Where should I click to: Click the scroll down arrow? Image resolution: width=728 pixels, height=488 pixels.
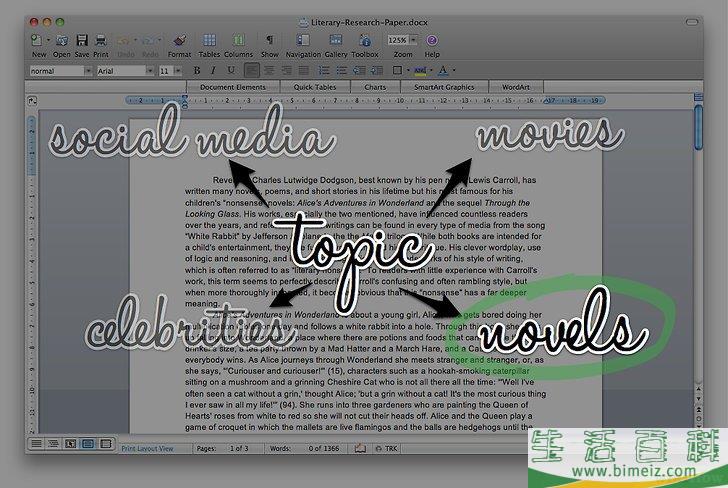[699, 399]
